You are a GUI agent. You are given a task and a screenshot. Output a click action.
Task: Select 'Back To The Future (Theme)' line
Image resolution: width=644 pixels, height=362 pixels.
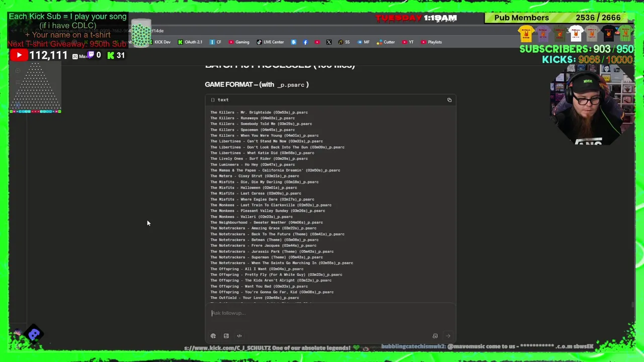pos(278,234)
